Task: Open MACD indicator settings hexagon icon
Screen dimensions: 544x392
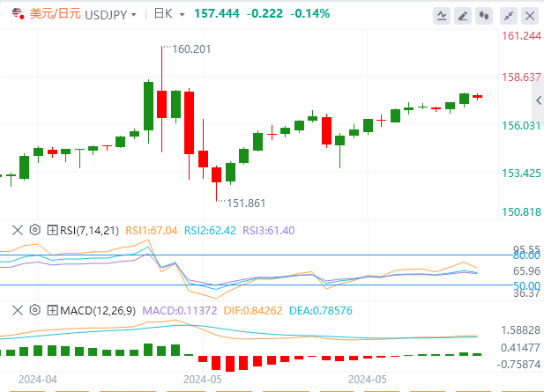Action: (x=35, y=310)
